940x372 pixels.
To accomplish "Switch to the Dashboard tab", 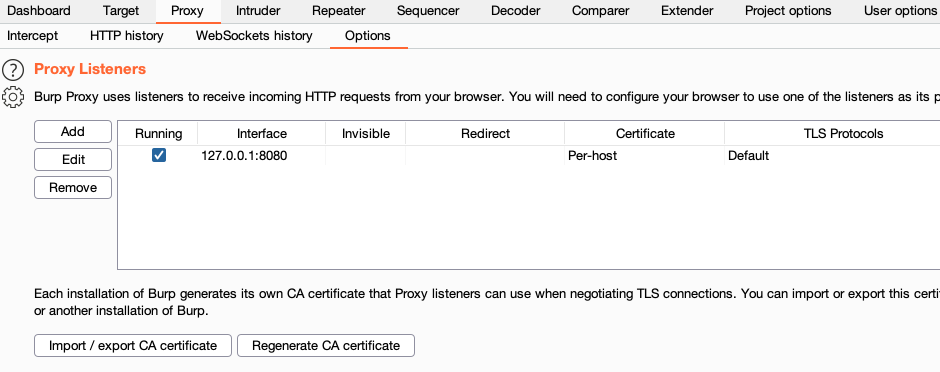I will (x=39, y=11).
